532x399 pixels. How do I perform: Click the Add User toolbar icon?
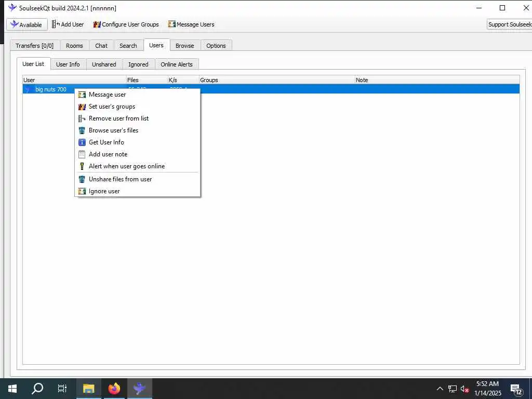coord(56,24)
